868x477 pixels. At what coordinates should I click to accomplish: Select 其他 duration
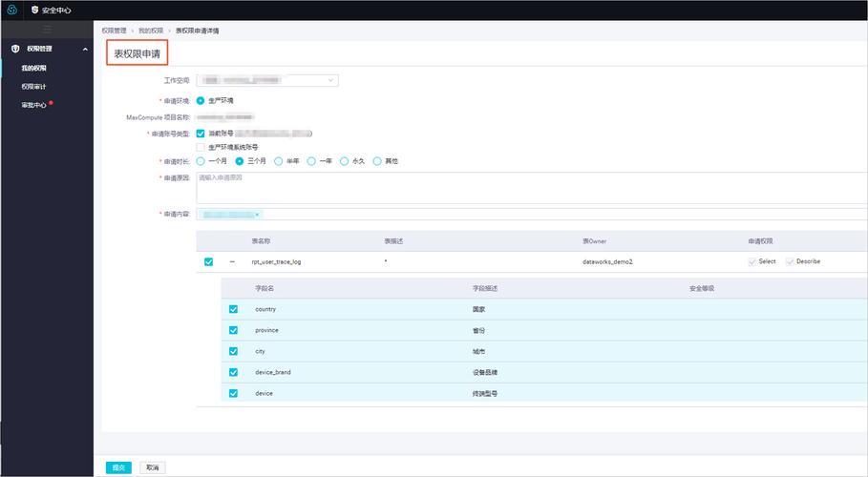point(377,161)
